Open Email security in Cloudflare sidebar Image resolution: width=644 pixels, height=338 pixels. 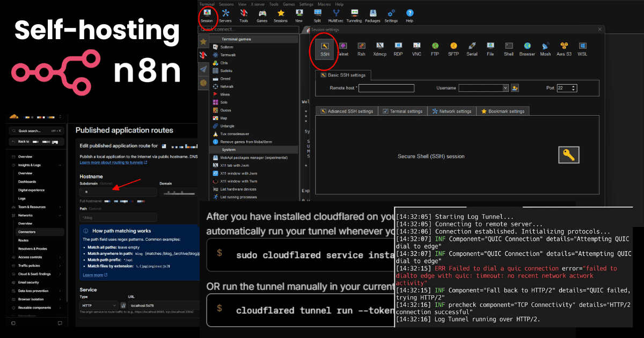[x=28, y=282]
